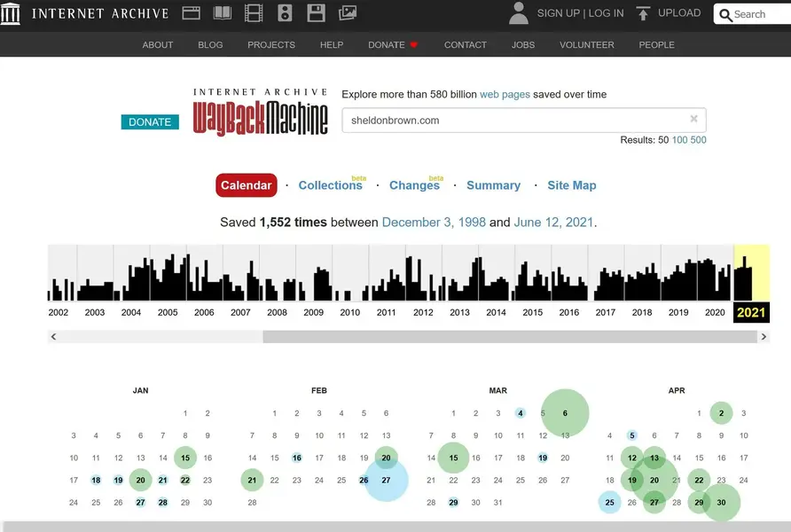Click the Internet Archive pillar logo icon
Image resolution: width=791 pixels, height=532 pixels.
[x=10, y=13]
